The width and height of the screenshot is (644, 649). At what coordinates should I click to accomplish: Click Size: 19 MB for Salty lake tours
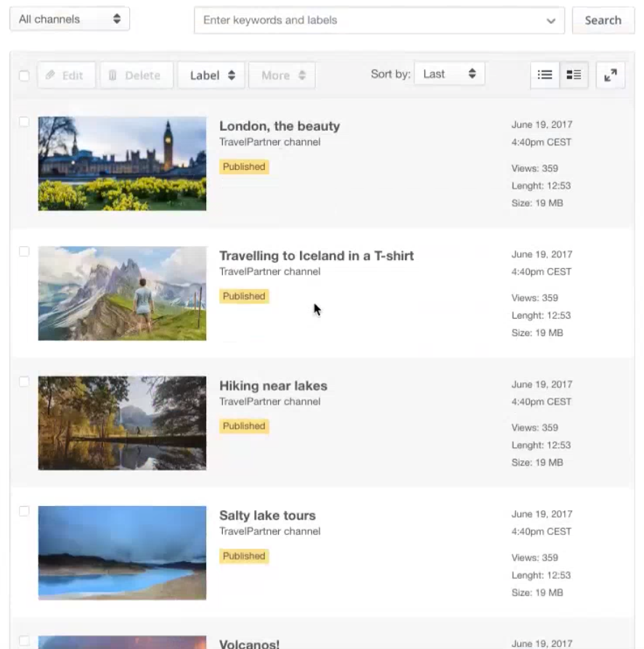click(x=537, y=592)
